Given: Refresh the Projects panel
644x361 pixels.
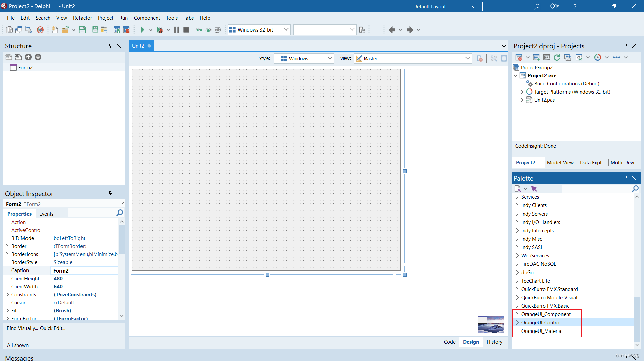Looking at the screenshot, I should tap(557, 57).
